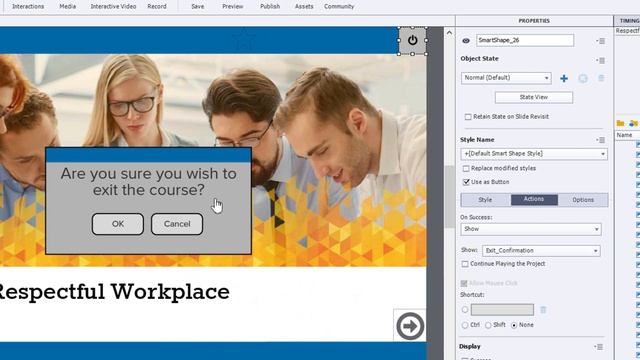Click Publish in the toolbar
Screen dimensions: 640x360
click(x=270, y=7)
